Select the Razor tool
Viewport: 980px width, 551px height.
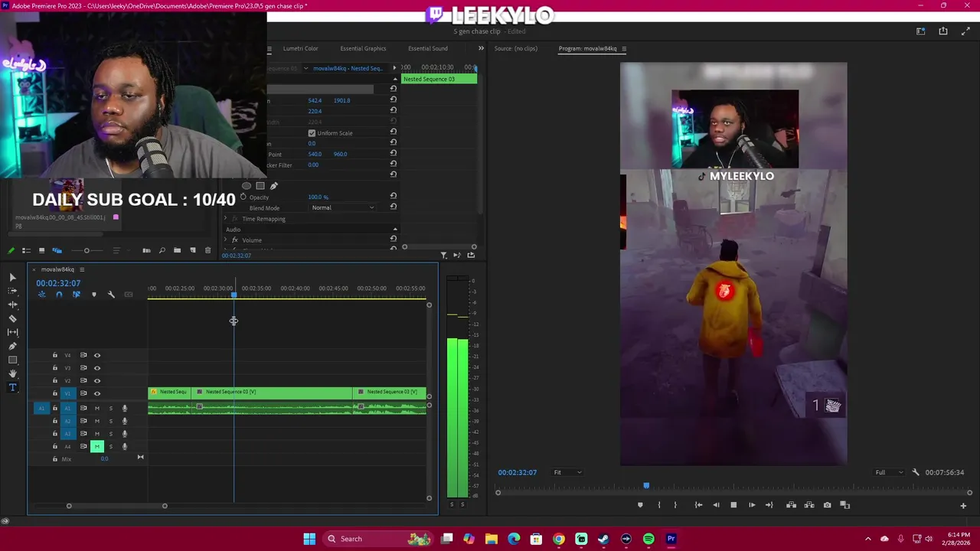tap(12, 318)
